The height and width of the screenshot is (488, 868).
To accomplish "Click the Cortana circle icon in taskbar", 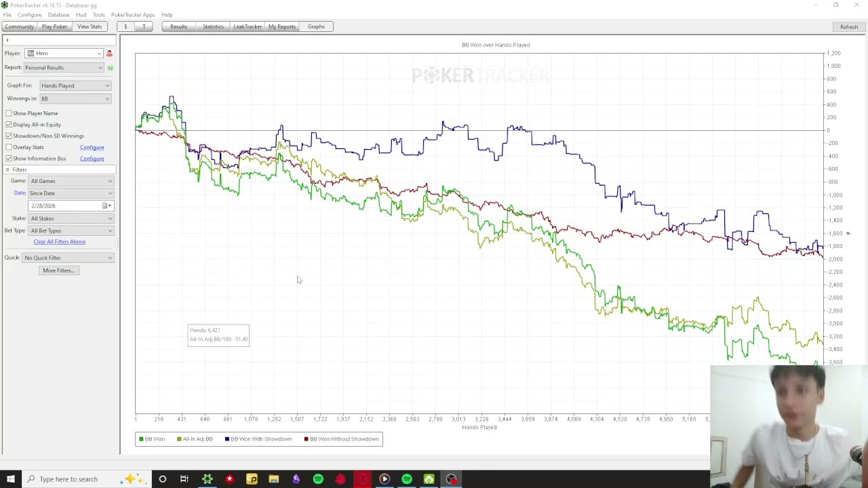I will click(163, 479).
